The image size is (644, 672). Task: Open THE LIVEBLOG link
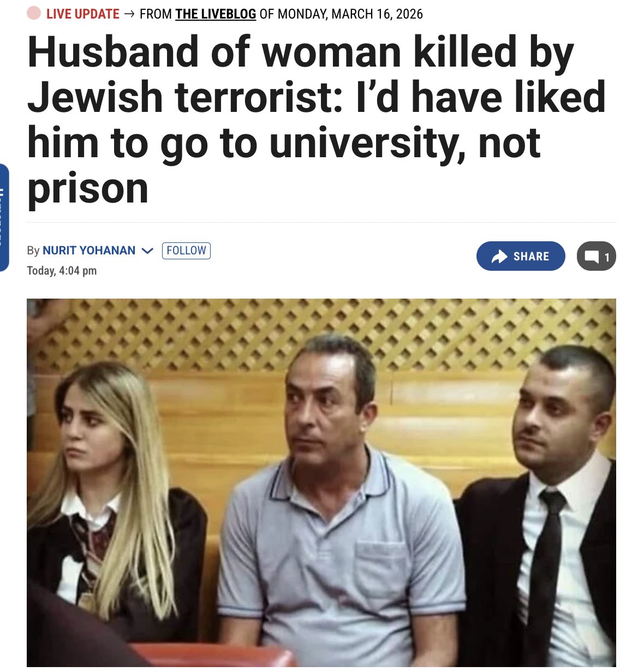[216, 14]
